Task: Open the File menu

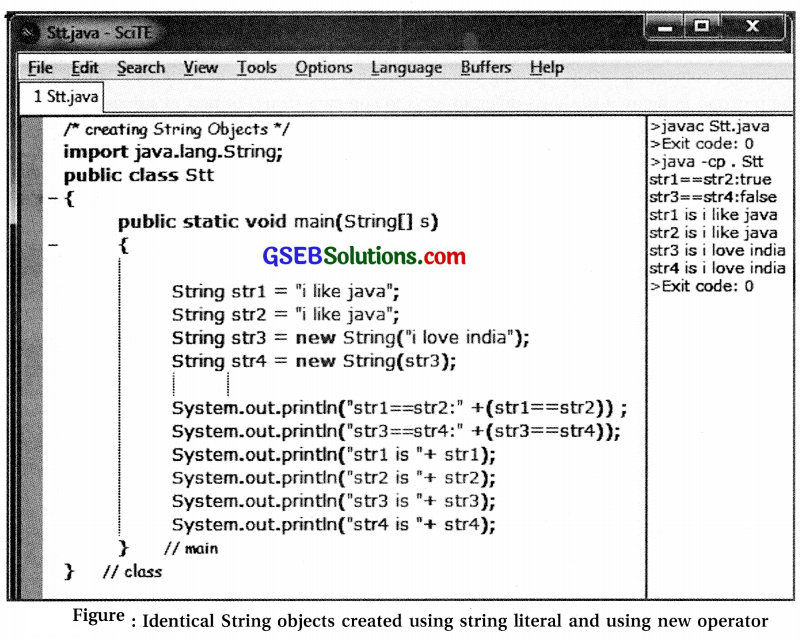Action: coord(39,67)
